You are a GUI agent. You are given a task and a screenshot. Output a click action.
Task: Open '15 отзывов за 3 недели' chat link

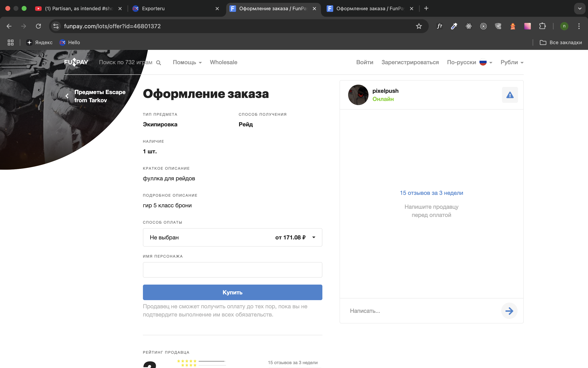click(431, 193)
